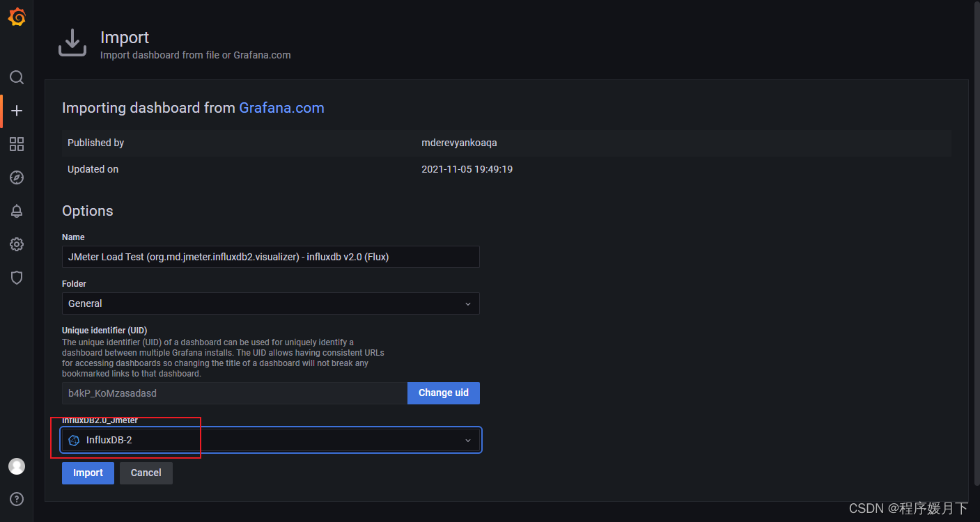The height and width of the screenshot is (522, 980).
Task: Open the Server Admin shield icon
Action: tap(17, 278)
